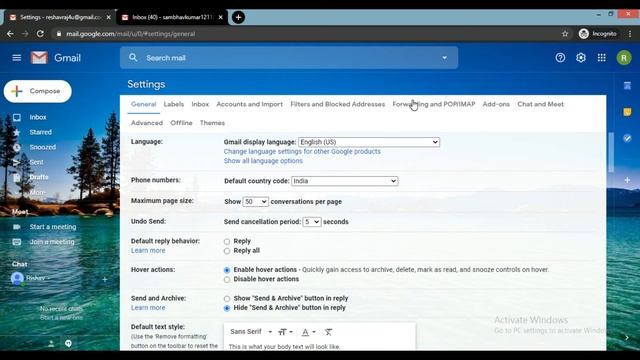Select the Reply radio option
This screenshot has height=360, width=640.
pyautogui.click(x=227, y=242)
